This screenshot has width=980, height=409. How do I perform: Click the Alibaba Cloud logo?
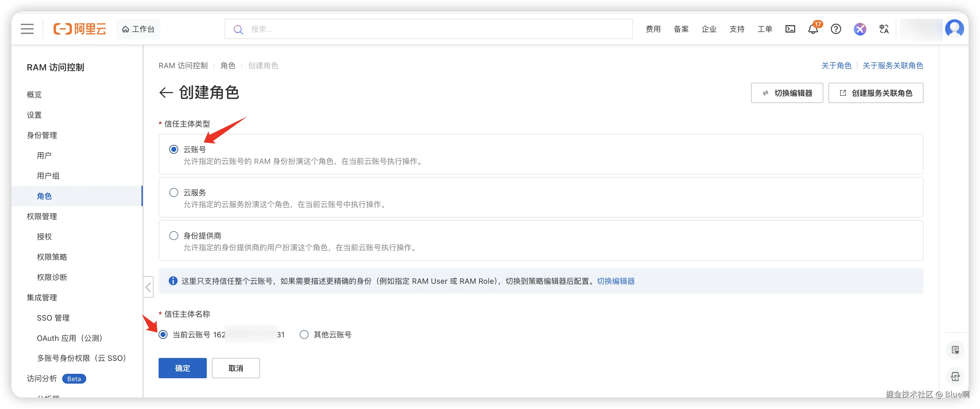coord(80,29)
